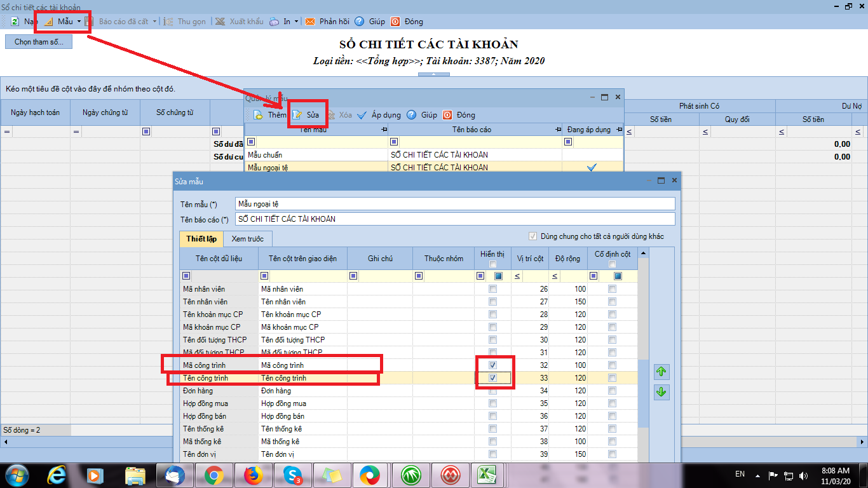The width and height of the screenshot is (868, 488).
Task: Open filter operator for Vị trí cột column
Action: [x=517, y=276]
